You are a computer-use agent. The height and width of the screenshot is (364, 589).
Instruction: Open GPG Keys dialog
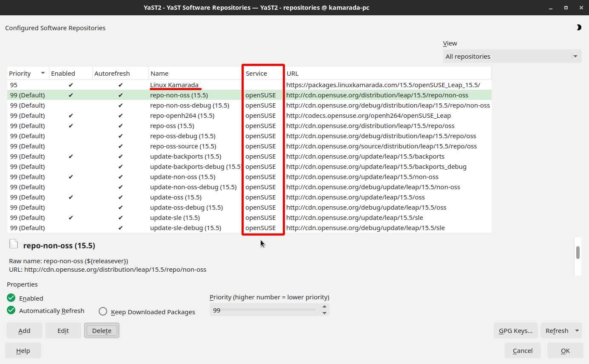(x=516, y=330)
